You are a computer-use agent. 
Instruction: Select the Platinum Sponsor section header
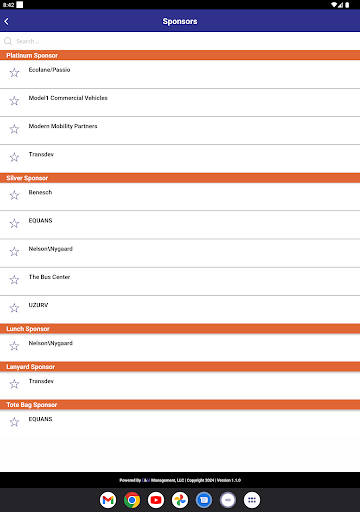180,55
